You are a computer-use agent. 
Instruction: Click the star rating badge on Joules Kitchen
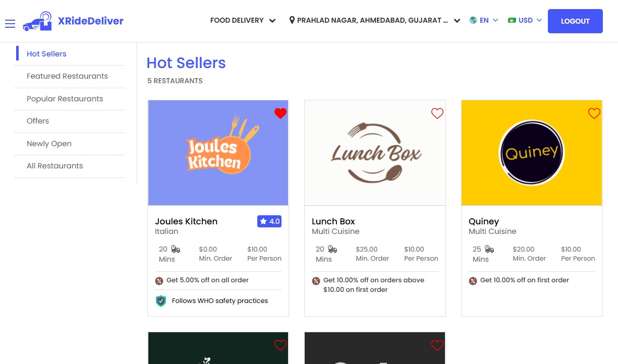click(x=269, y=221)
